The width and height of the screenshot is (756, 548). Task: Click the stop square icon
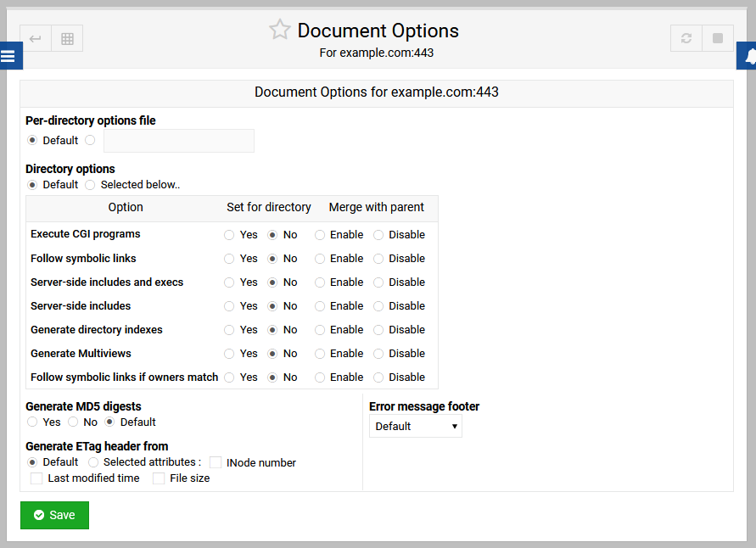(x=718, y=38)
